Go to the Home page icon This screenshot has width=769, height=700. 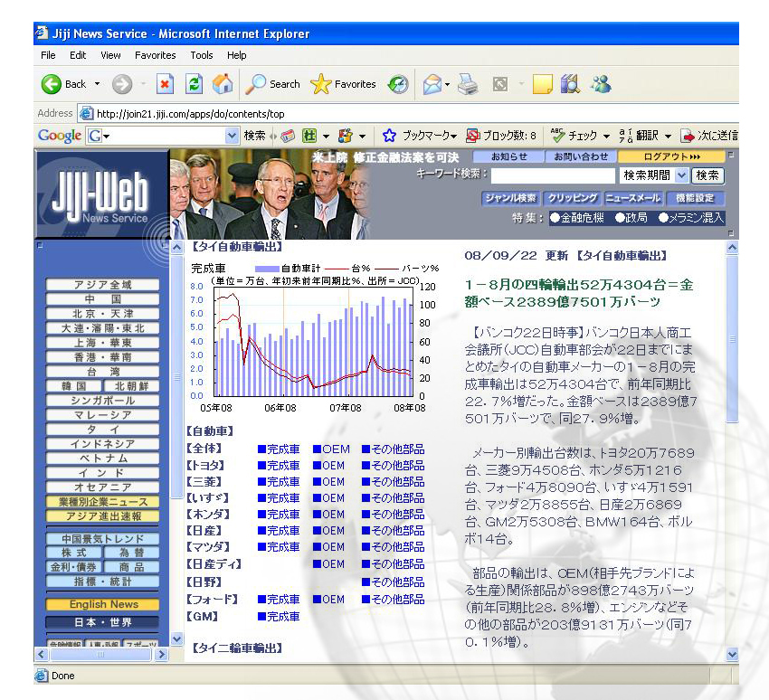coord(223,84)
